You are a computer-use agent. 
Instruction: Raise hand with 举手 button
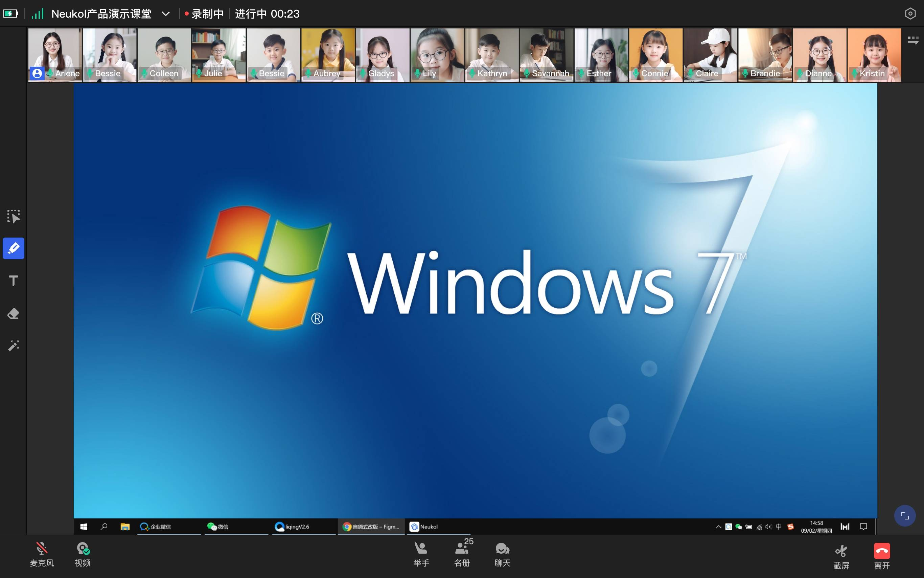point(421,554)
